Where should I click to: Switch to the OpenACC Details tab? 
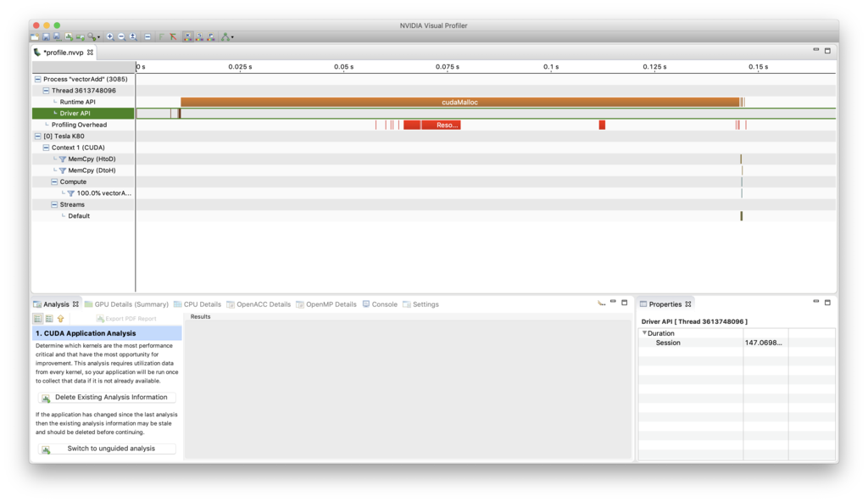(x=259, y=304)
